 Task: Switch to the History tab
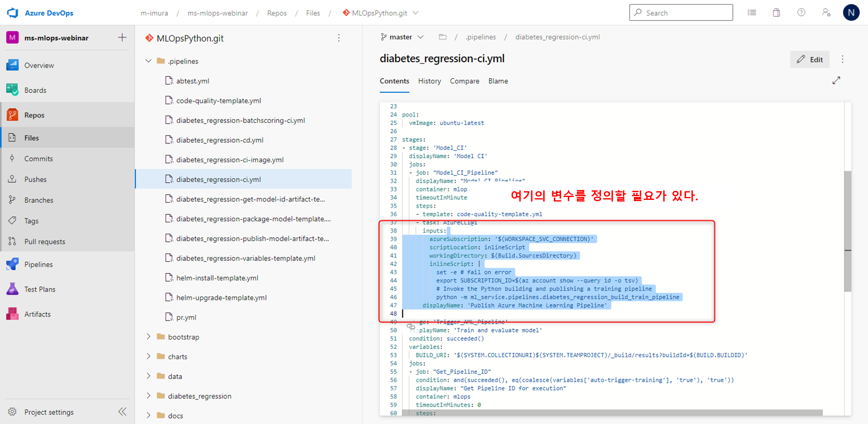pyautogui.click(x=429, y=81)
